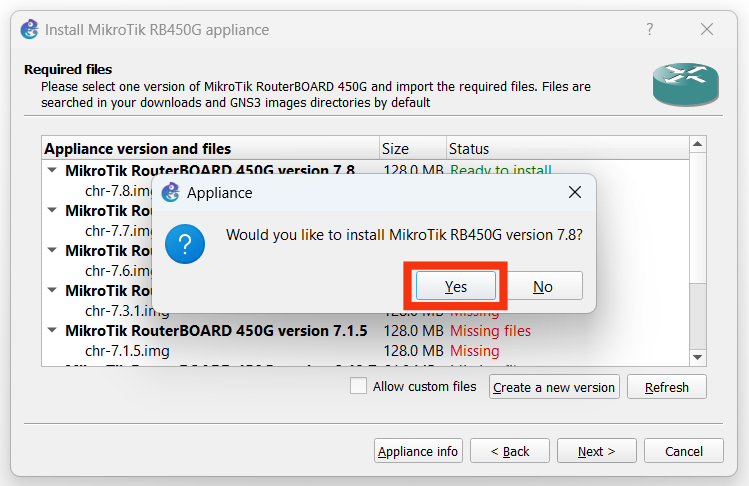Click the scrollbar down arrow in the file list
Image resolution: width=749 pixels, height=486 pixels.
click(698, 356)
